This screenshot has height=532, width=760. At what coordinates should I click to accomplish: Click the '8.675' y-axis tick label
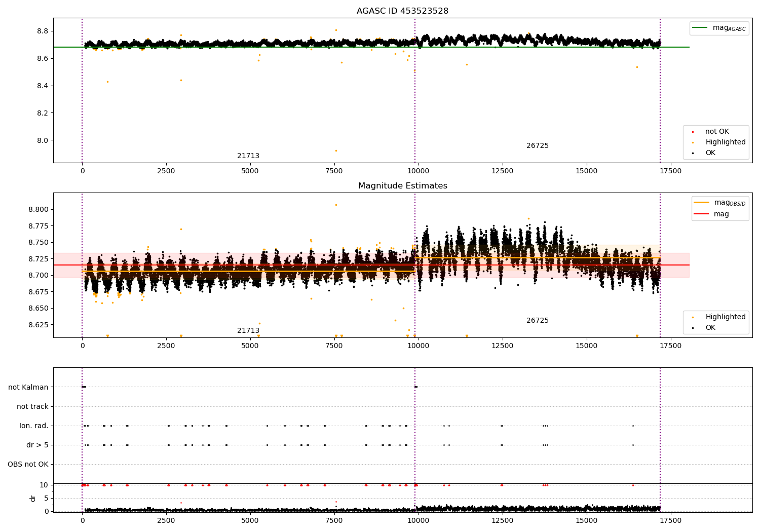[39, 292]
